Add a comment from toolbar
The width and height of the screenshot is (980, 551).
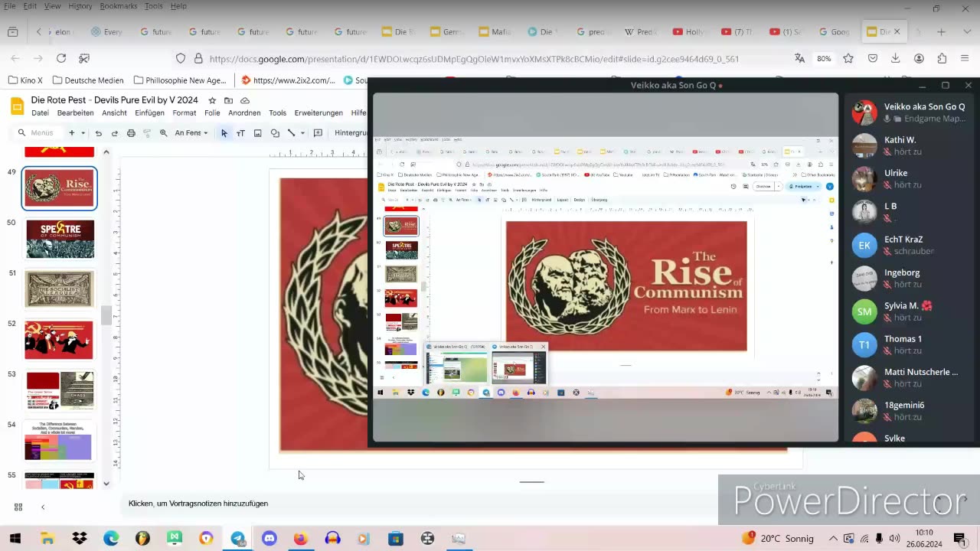click(318, 132)
